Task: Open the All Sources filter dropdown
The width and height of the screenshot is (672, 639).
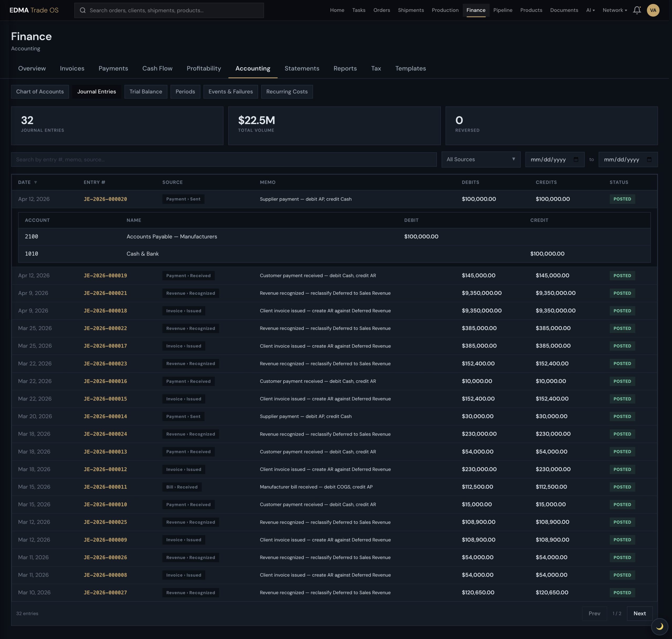Action: 481,159
